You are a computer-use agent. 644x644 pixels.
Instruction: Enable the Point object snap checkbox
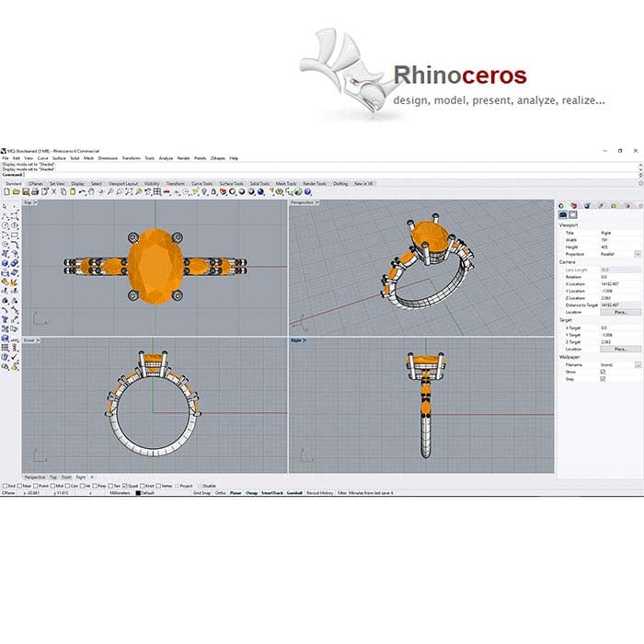(36, 486)
